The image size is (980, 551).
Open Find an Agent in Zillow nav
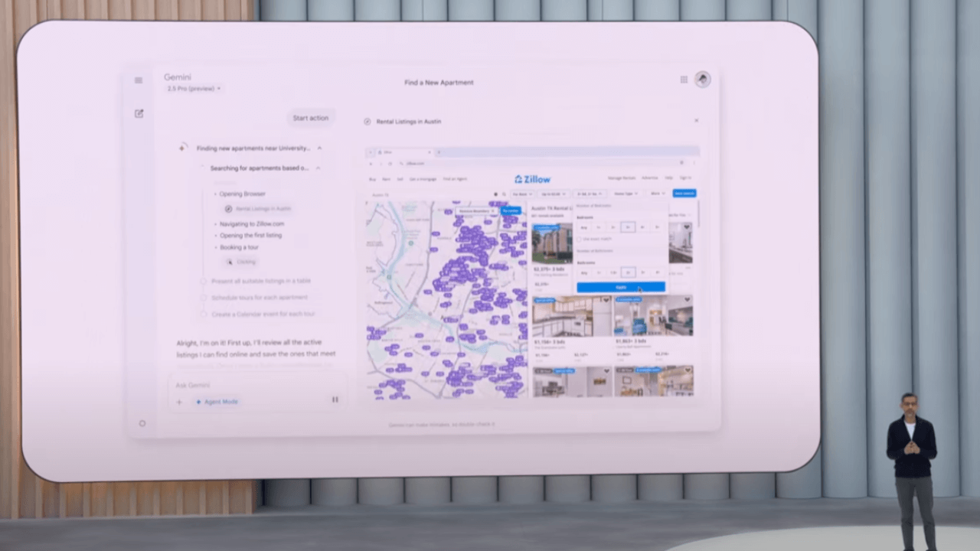[x=455, y=179]
